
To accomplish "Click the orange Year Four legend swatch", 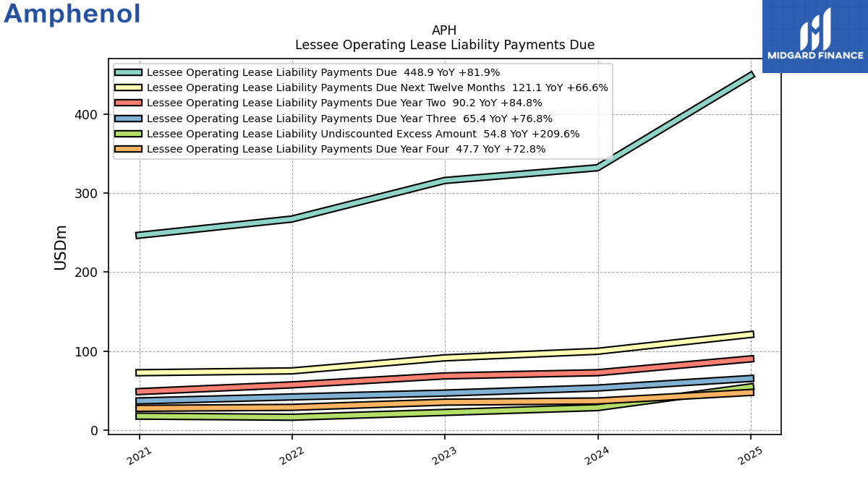I will (x=128, y=149).
